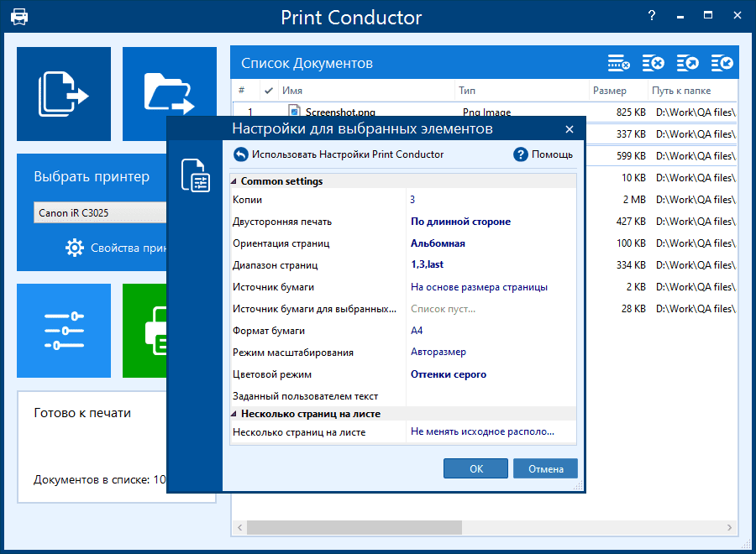Image resolution: width=756 pixels, height=554 pixels.
Task: Click the 427 KB size cell
Action: 631,221
